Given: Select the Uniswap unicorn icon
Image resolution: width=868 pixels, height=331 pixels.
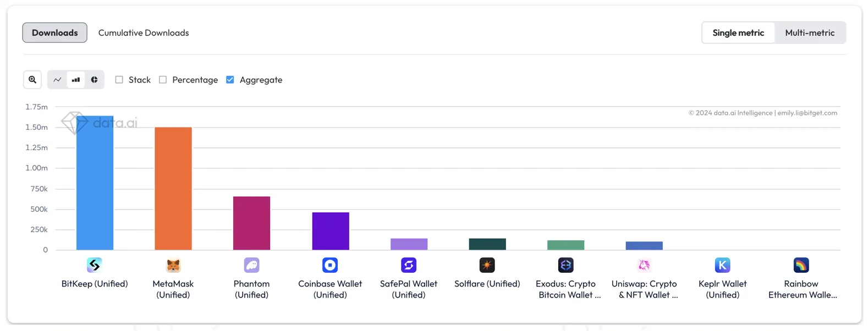Looking at the screenshot, I should click(644, 265).
